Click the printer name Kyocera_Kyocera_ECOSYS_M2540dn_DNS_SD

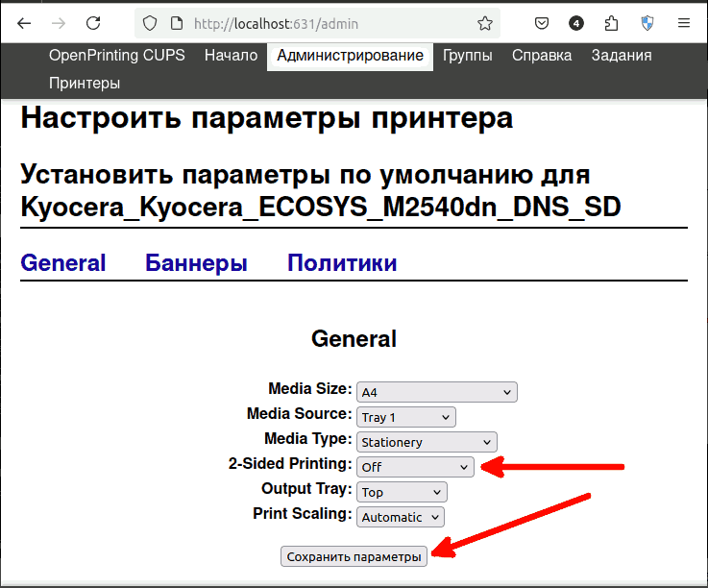(321, 208)
